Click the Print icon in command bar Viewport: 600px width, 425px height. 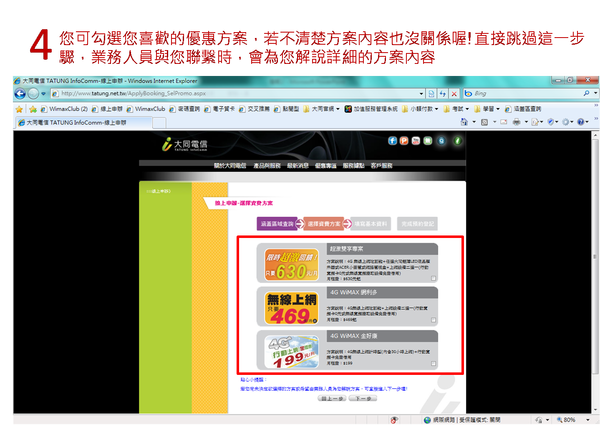click(517, 122)
